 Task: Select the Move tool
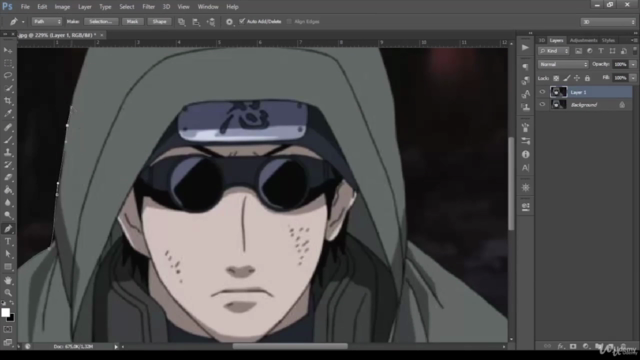(8, 50)
